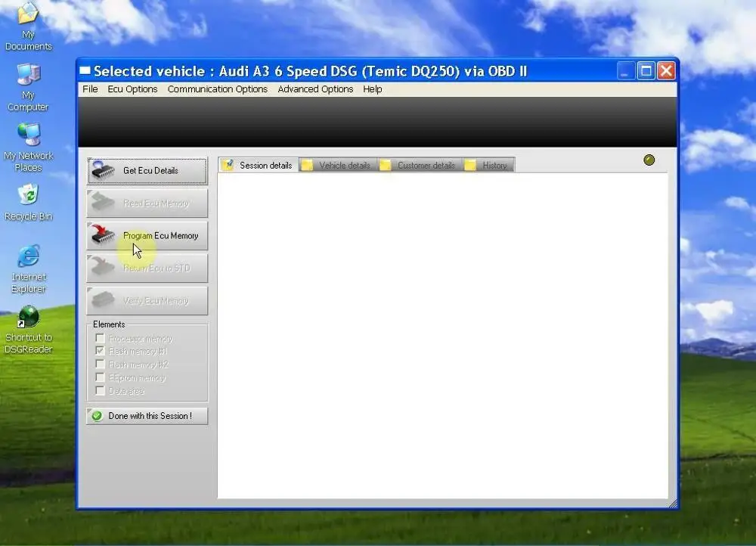Open the Help menu
Image resolution: width=756 pixels, height=546 pixels.
372,89
